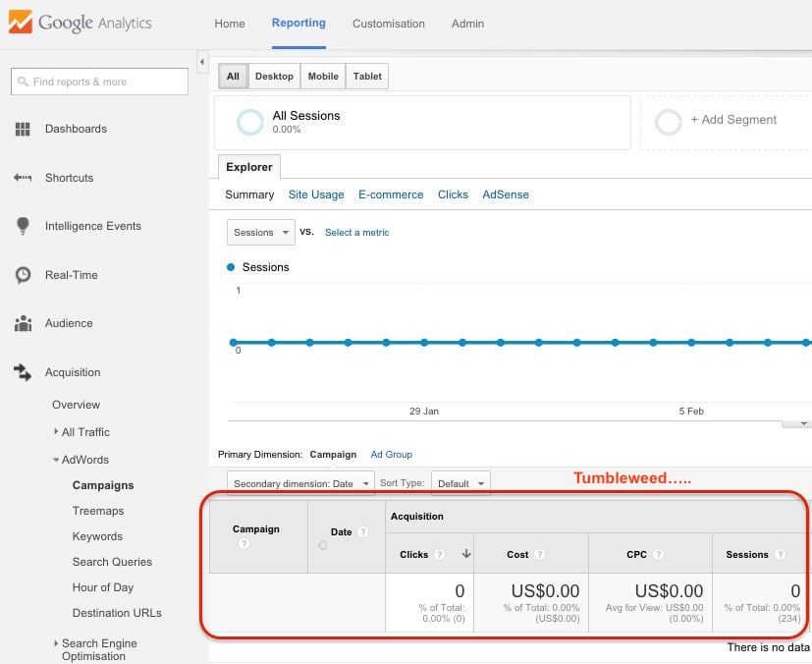The width and height of the screenshot is (812, 664).
Task: Click the All Sessions segment card
Action: pyautogui.click(x=422, y=123)
